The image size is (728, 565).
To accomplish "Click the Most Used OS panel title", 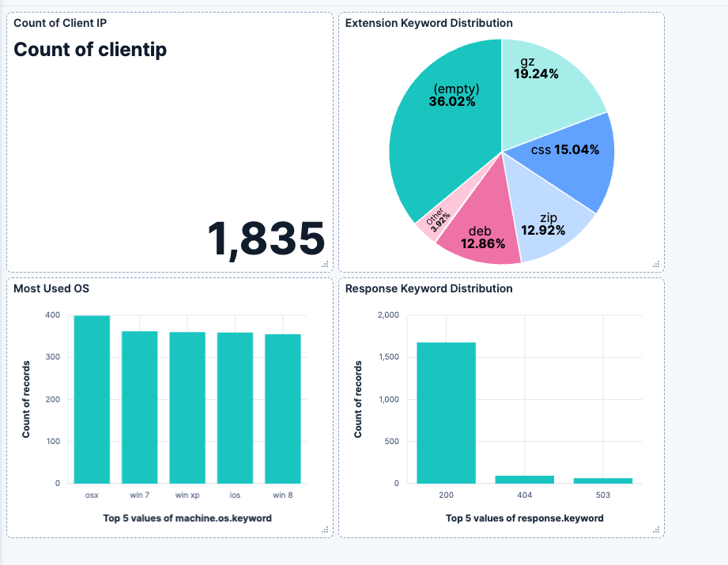I will 51,288.
